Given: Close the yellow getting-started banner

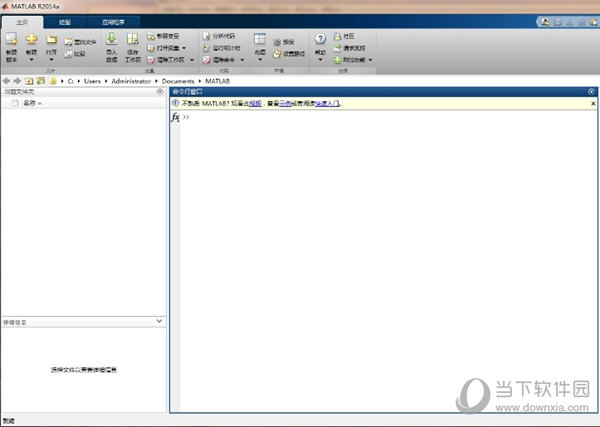Looking at the screenshot, I should pyautogui.click(x=593, y=103).
